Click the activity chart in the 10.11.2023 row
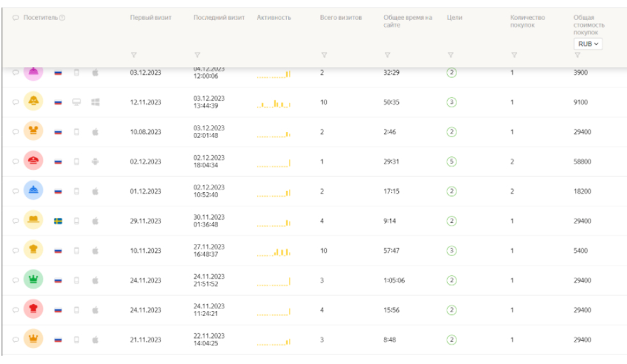The image size is (627, 364). pyautogui.click(x=274, y=252)
